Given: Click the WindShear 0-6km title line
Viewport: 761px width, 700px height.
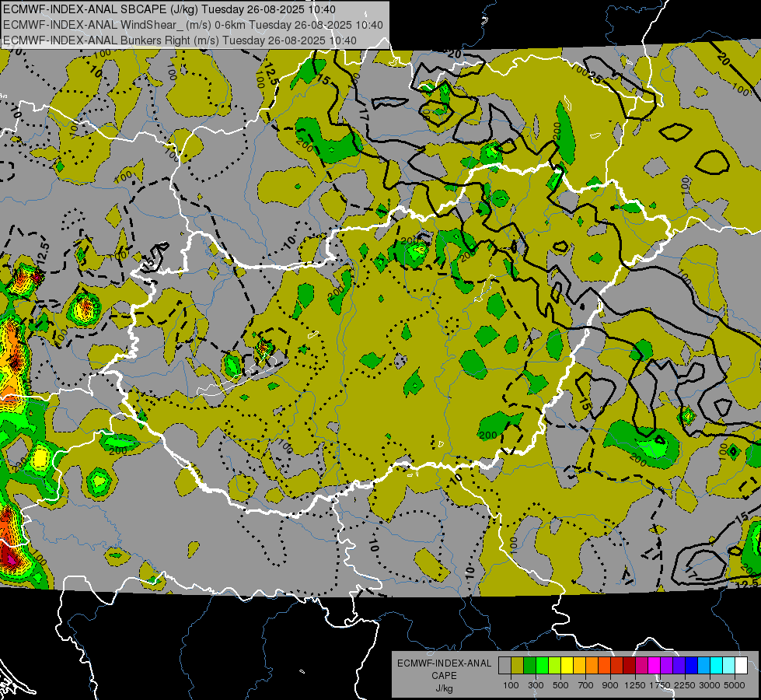Looking at the screenshot, I should (193, 25).
